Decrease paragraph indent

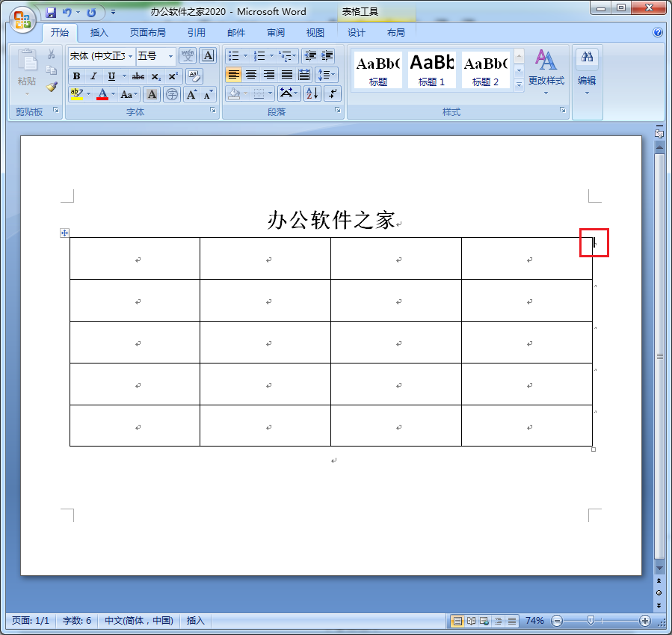[310, 56]
